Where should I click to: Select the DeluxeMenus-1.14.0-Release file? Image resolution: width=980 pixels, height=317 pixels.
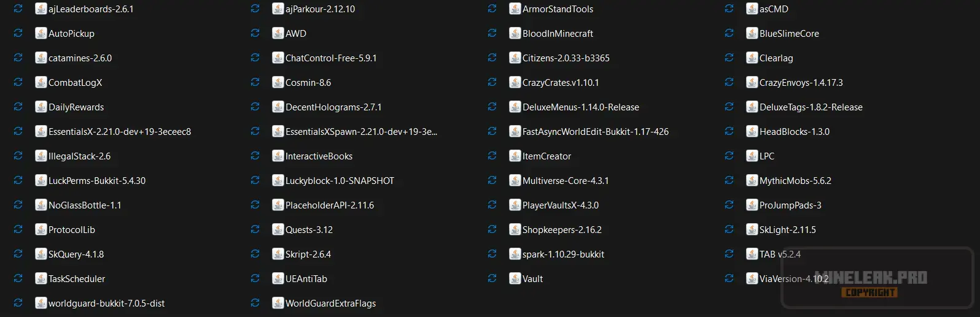pos(580,107)
